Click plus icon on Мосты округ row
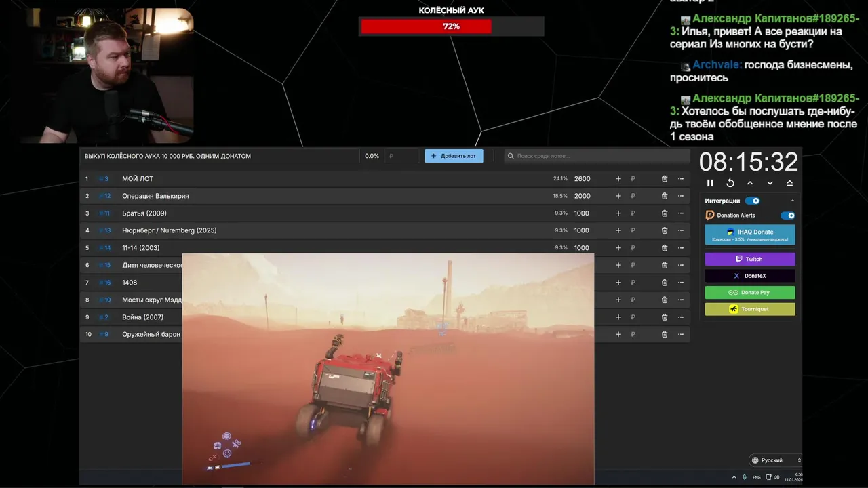This screenshot has width=868, height=488. 618,300
